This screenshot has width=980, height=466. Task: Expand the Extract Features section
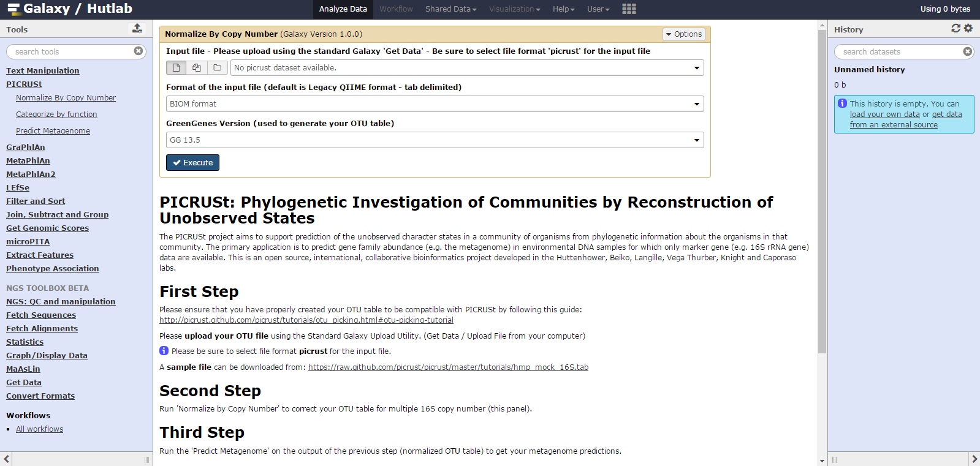40,255
